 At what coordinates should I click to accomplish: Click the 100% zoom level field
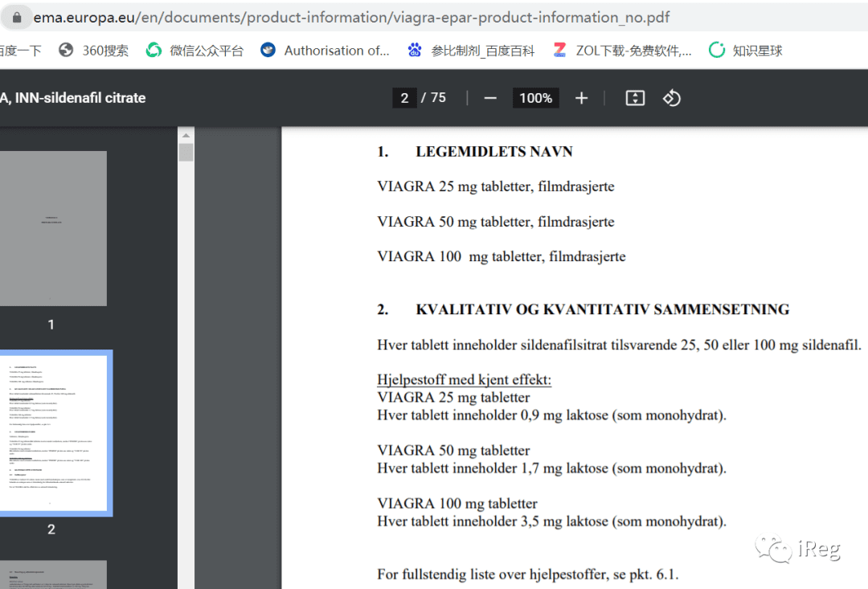(535, 98)
